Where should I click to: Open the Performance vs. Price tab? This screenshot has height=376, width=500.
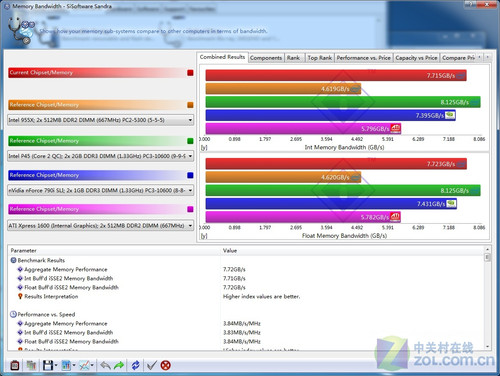click(363, 58)
